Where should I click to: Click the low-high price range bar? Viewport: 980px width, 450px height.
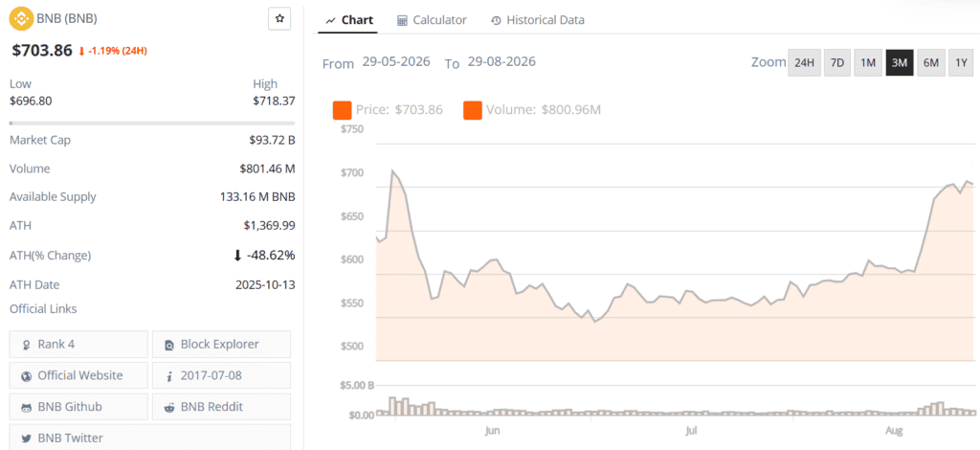click(152, 124)
